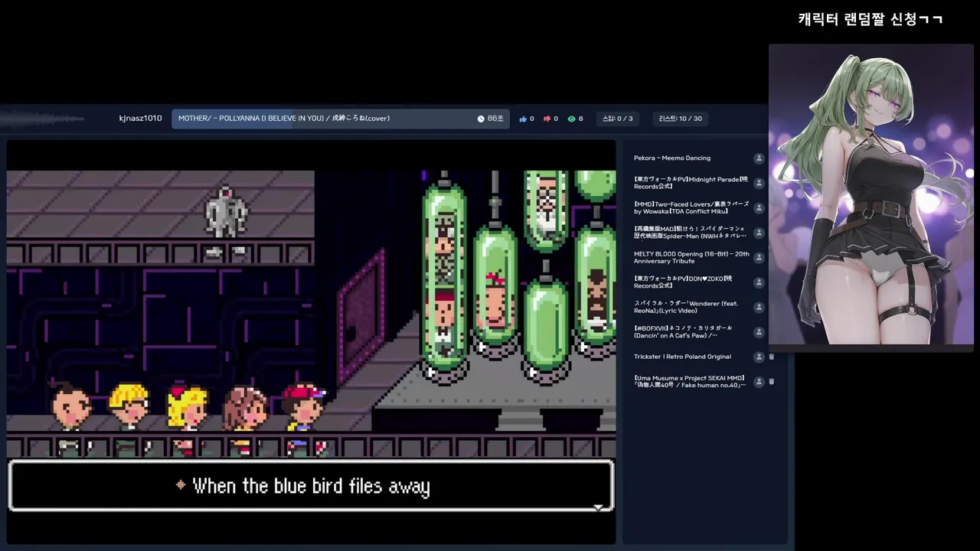Select the Dancin' on A Cat's Paw item
Screen dimensions: 980x551
point(683,332)
